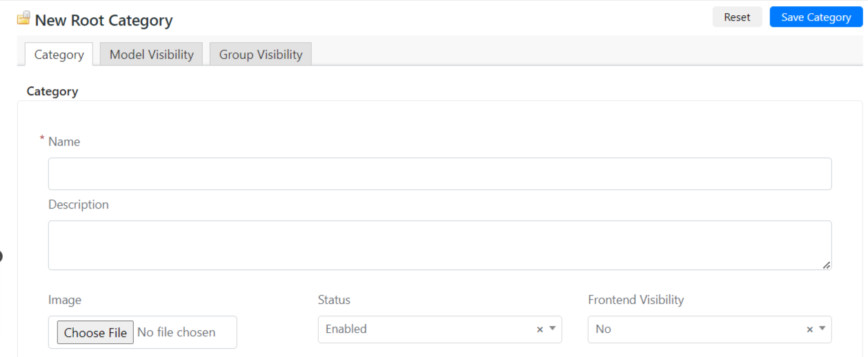Open the Frontend Visibility dropdown arrow
The image size is (868, 357).
822,329
